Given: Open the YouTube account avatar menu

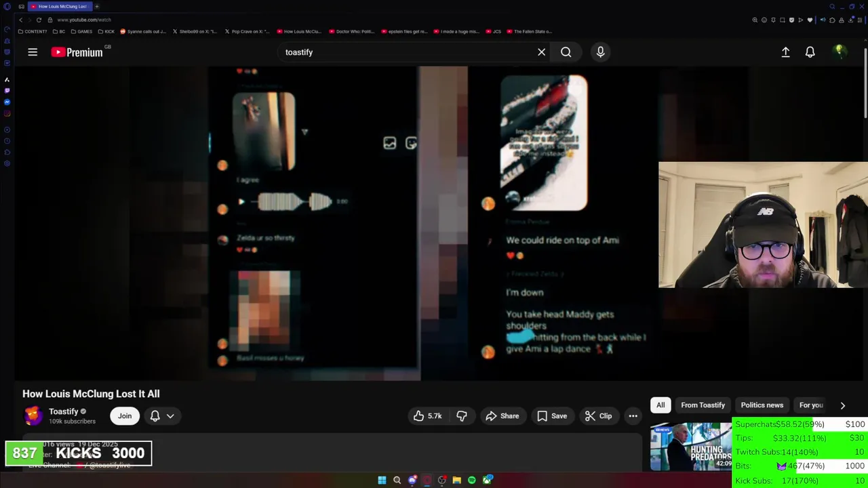Looking at the screenshot, I should tap(840, 52).
